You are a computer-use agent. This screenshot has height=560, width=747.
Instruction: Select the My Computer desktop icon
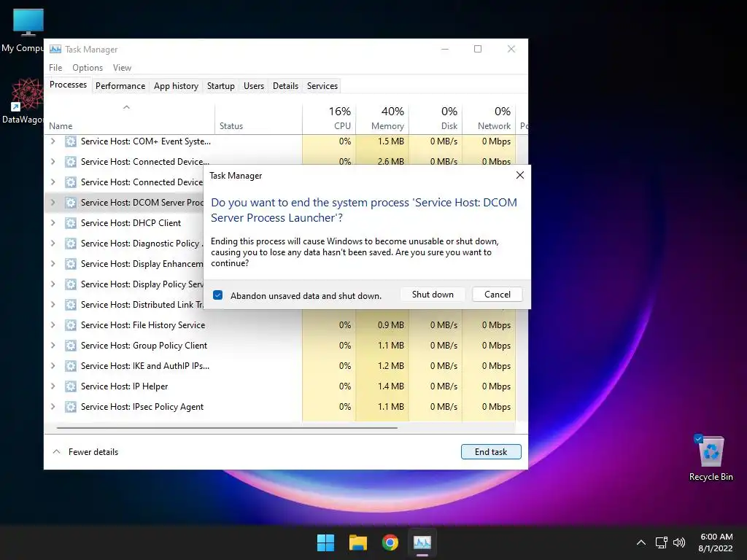click(23, 29)
